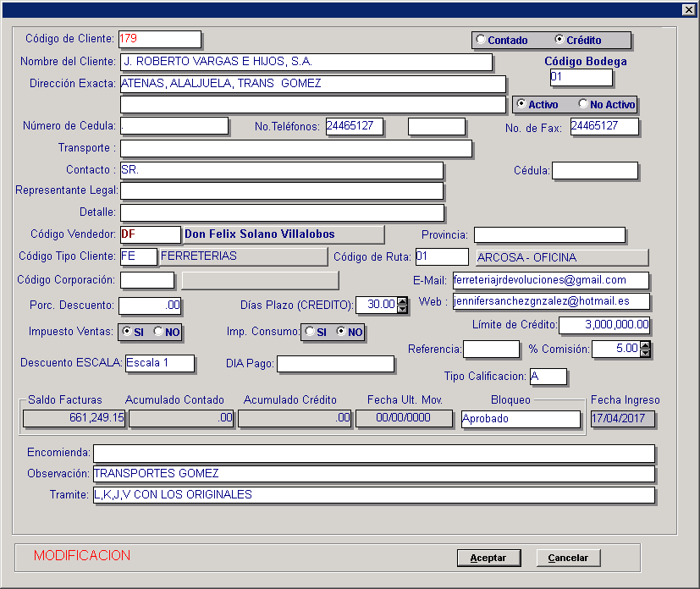Image resolution: width=700 pixels, height=589 pixels.
Task: Increase % Comisión with up arrow
Action: pos(645,345)
